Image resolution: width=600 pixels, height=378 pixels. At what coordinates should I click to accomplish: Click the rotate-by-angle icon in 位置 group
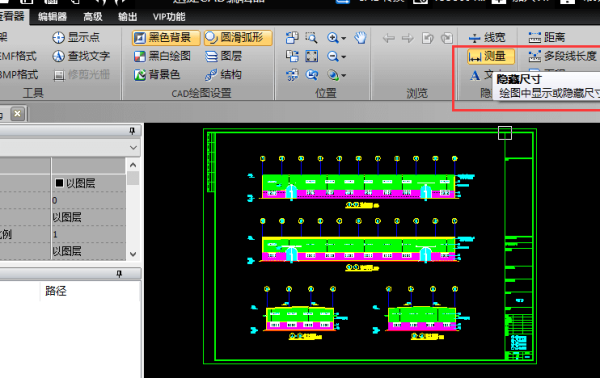click(292, 75)
